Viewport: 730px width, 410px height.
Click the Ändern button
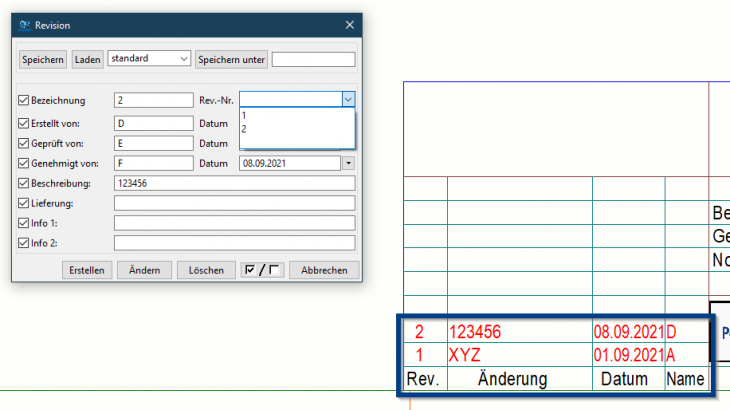(144, 270)
